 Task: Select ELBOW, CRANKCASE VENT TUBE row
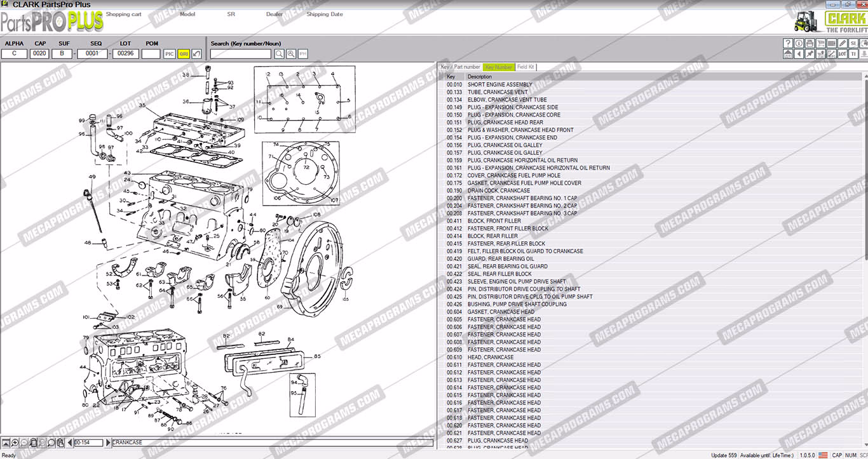[651, 100]
